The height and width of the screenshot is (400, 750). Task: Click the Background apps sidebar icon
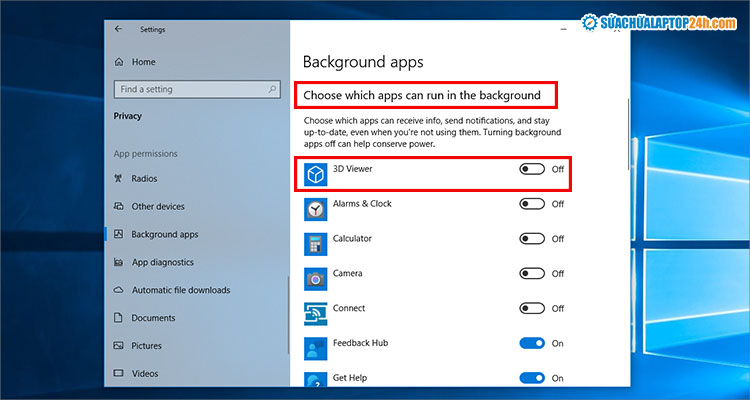tap(119, 234)
